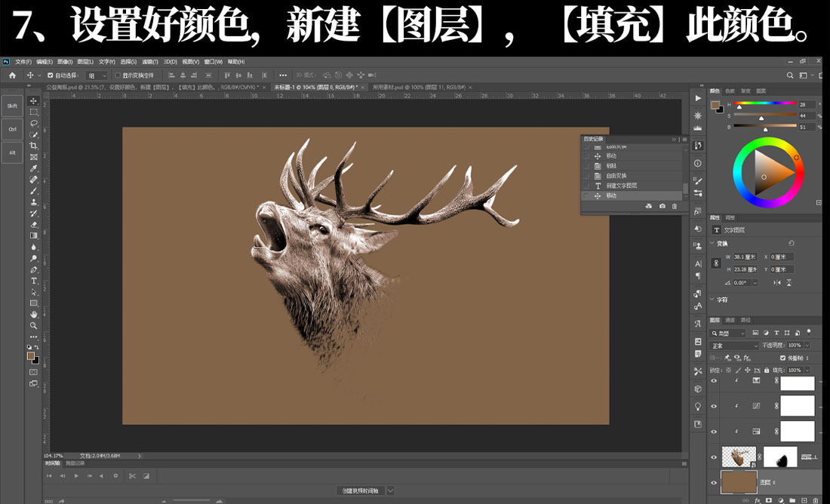Open the rotation angle dropdown

click(x=755, y=283)
